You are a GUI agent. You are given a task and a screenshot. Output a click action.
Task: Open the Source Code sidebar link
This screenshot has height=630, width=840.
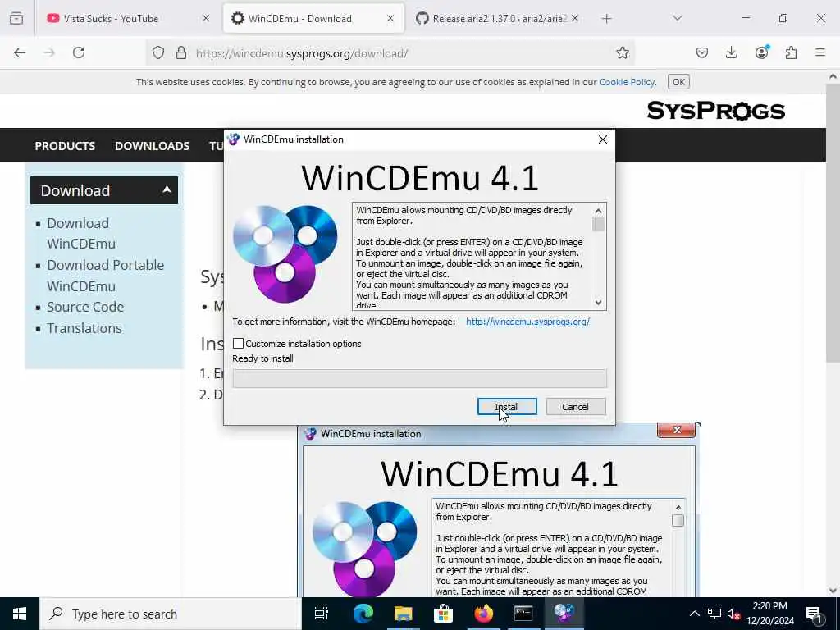(x=85, y=307)
